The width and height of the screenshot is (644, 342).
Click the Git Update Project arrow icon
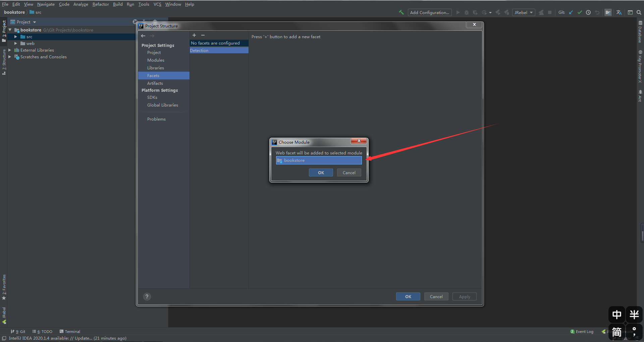[x=571, y=12]
